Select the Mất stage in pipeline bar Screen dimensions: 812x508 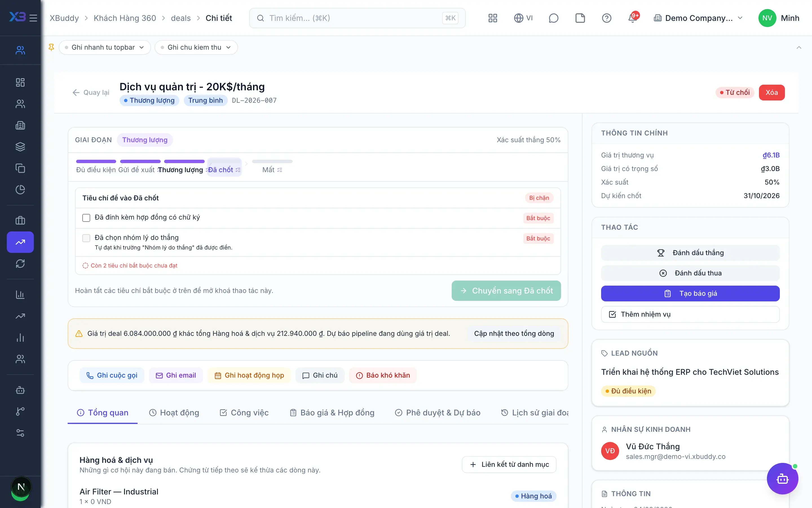click(272, 167)
